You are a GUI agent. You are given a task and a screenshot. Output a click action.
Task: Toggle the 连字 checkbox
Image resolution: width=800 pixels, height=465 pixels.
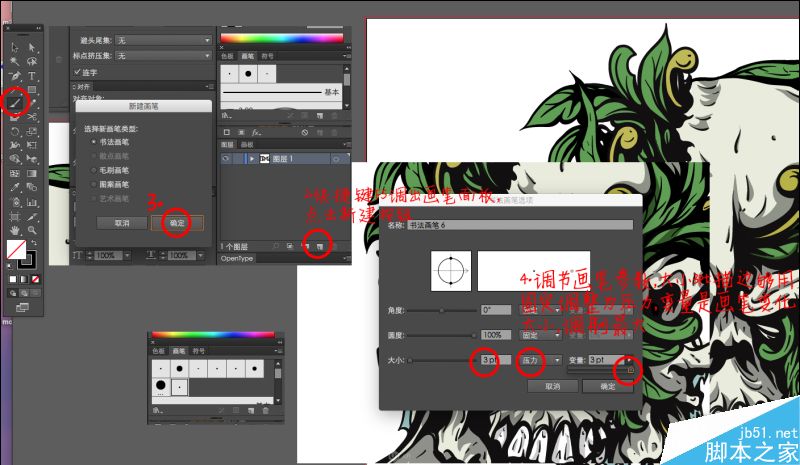(x=78, y=72)
